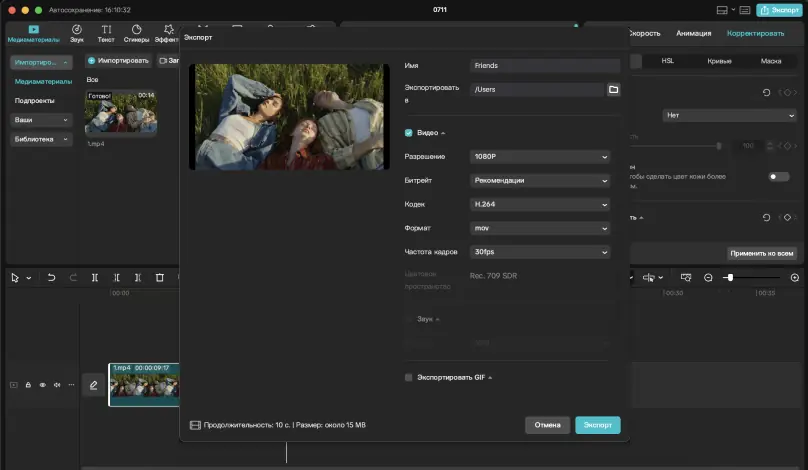Click the Имя field containing Friends

tap(545, 65)
